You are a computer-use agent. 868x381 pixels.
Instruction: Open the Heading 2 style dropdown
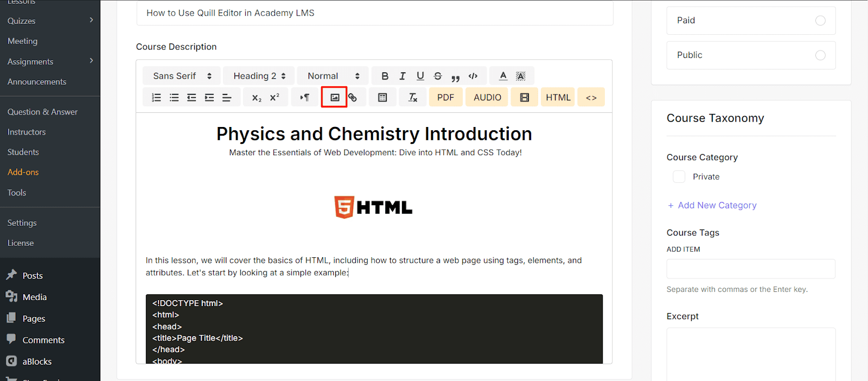click(x=259, y=76)
